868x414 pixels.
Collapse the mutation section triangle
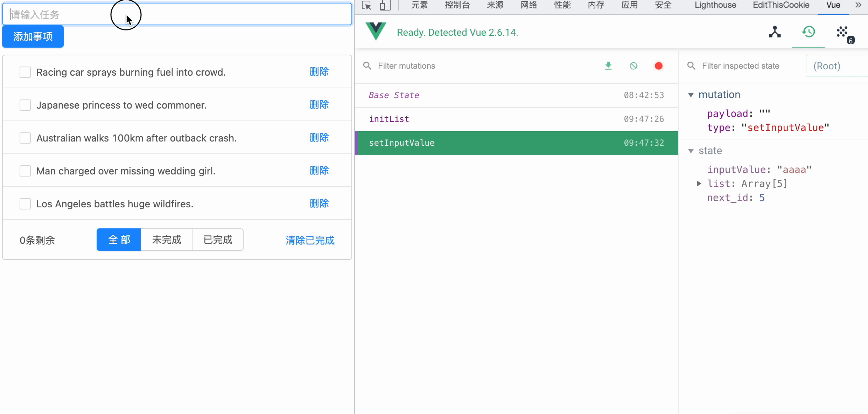691,95
